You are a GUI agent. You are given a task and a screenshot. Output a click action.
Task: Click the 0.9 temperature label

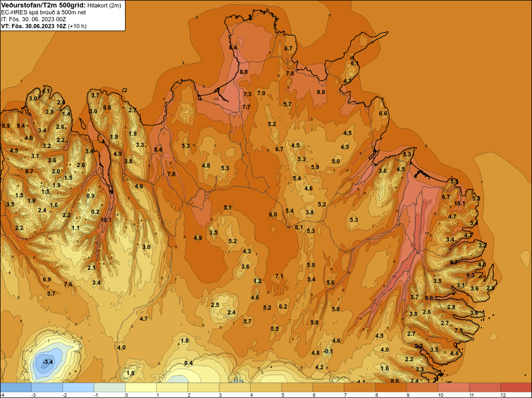90,196
